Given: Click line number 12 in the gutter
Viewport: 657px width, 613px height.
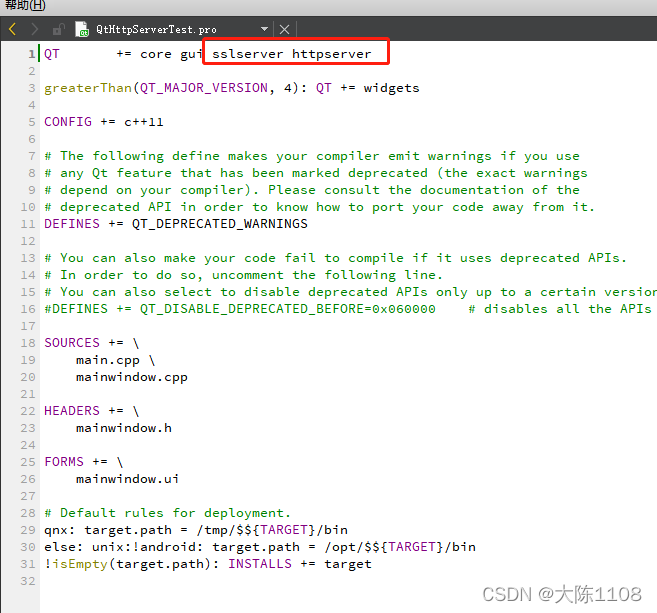Looking at the screenshot, I should [28, 241].
